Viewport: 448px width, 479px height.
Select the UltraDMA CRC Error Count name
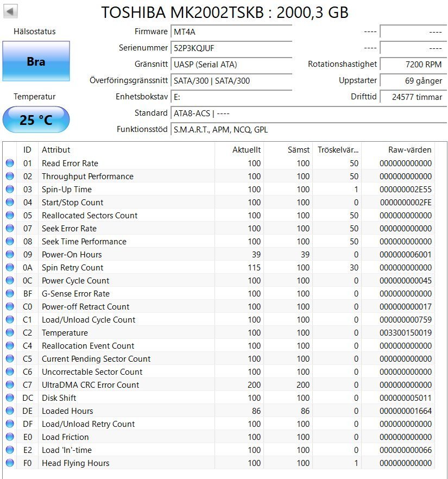click(x=90, y=385)
